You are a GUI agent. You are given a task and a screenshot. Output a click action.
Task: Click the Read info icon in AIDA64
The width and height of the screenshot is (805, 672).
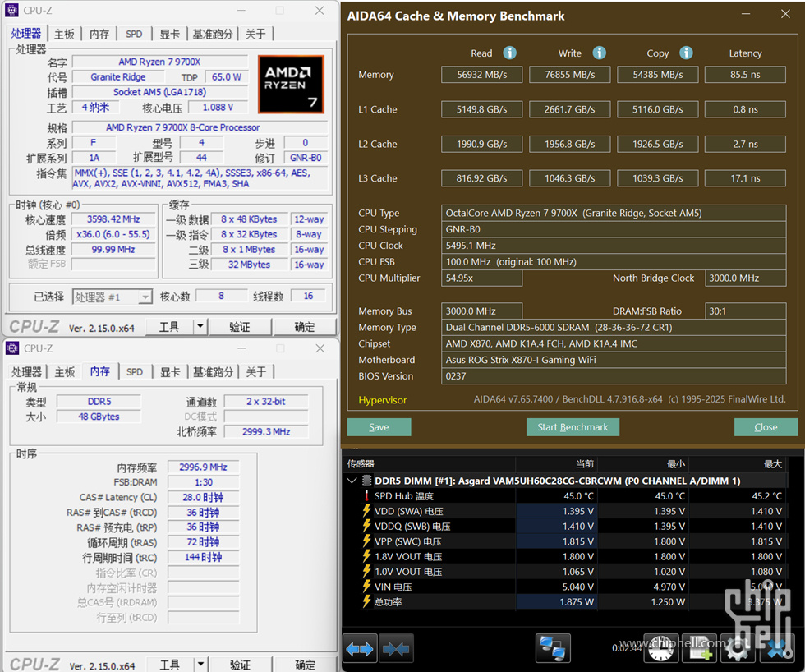[509, 53]
